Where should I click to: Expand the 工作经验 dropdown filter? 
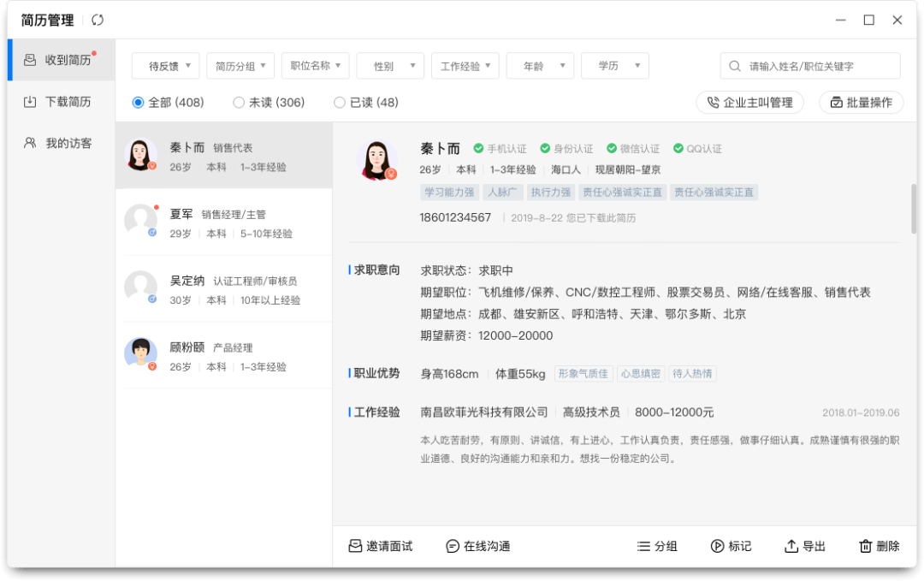pos(465,66)
